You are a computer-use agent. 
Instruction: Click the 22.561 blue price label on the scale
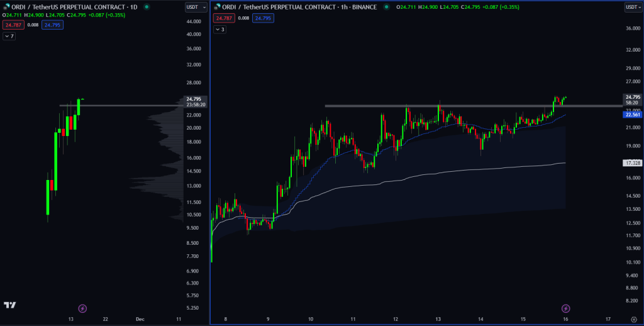point(632,115)
